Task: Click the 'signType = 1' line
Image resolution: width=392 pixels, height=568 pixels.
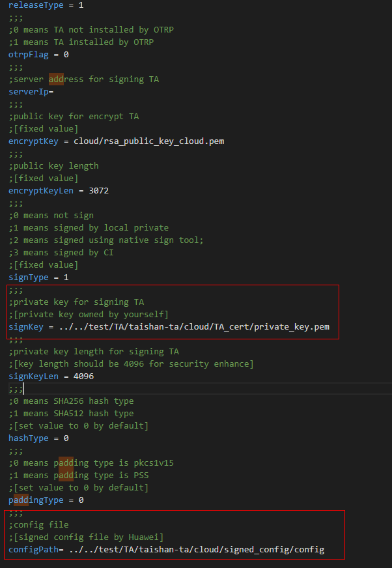Action: 38,277
